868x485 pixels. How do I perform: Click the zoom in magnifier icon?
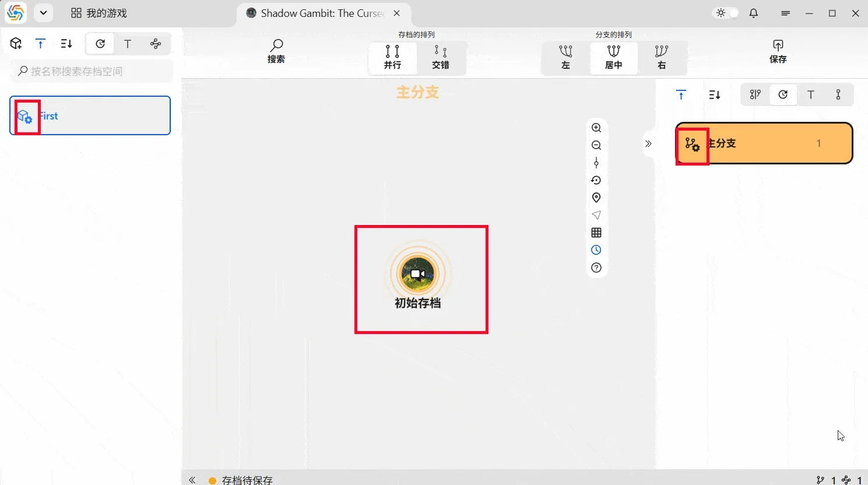[x=596, y=128]
